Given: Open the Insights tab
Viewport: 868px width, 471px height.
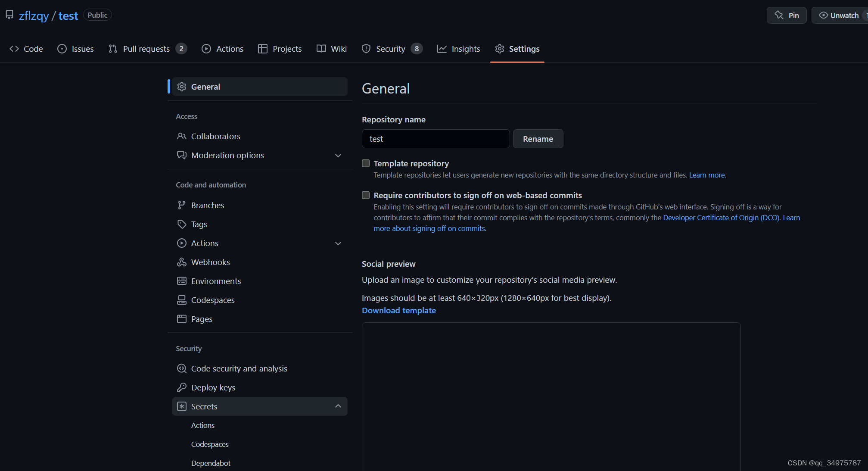Looking at the screenshot, I should pos(458,49).
